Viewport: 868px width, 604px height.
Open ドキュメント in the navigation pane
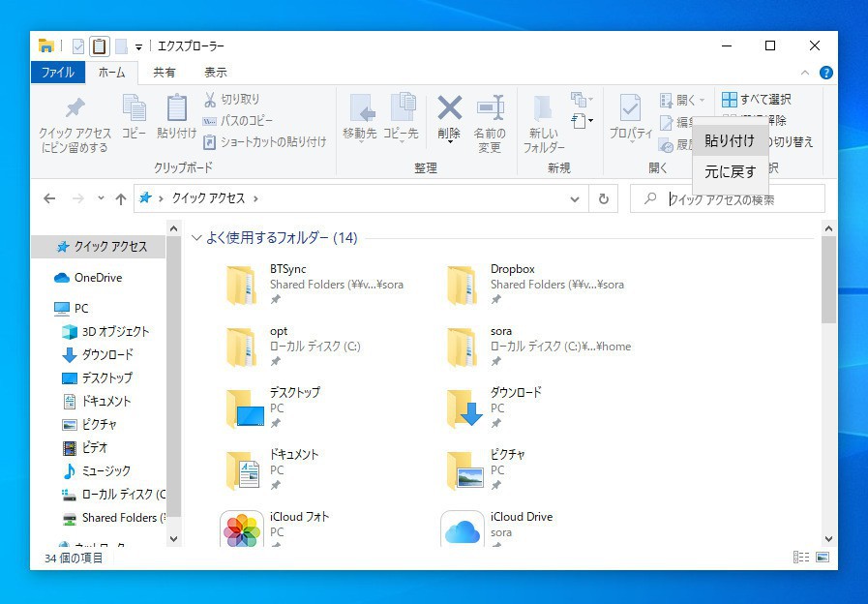(x=97, y=402)
